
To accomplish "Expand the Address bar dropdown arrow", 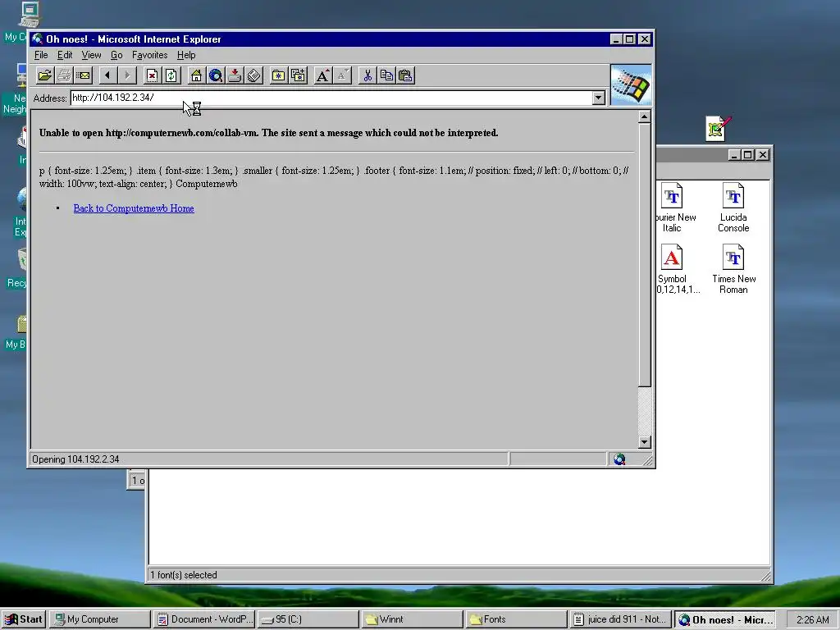I will click(x=598, y=98).
